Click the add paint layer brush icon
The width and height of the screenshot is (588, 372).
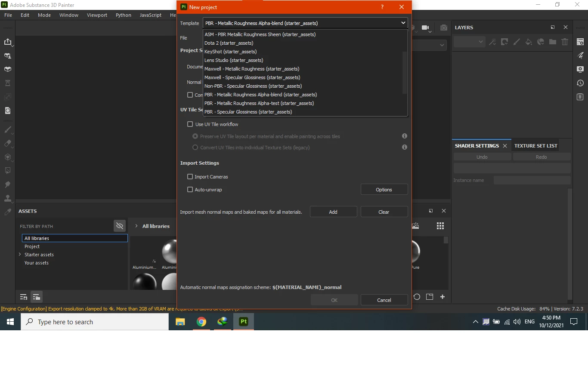517,42
